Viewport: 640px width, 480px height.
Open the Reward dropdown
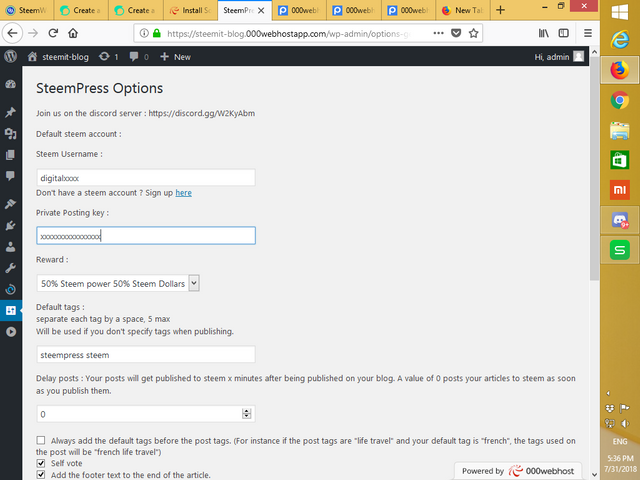pos(119,283)
